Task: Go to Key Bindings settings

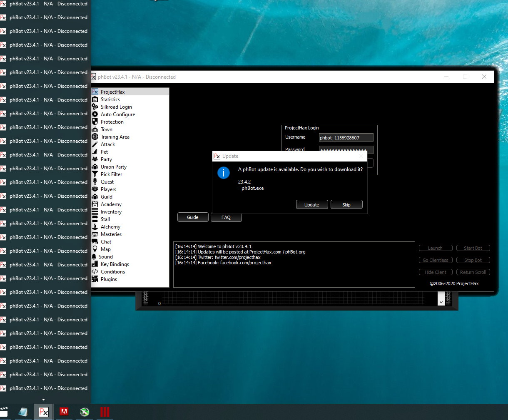Action: (x=115, y=264)
